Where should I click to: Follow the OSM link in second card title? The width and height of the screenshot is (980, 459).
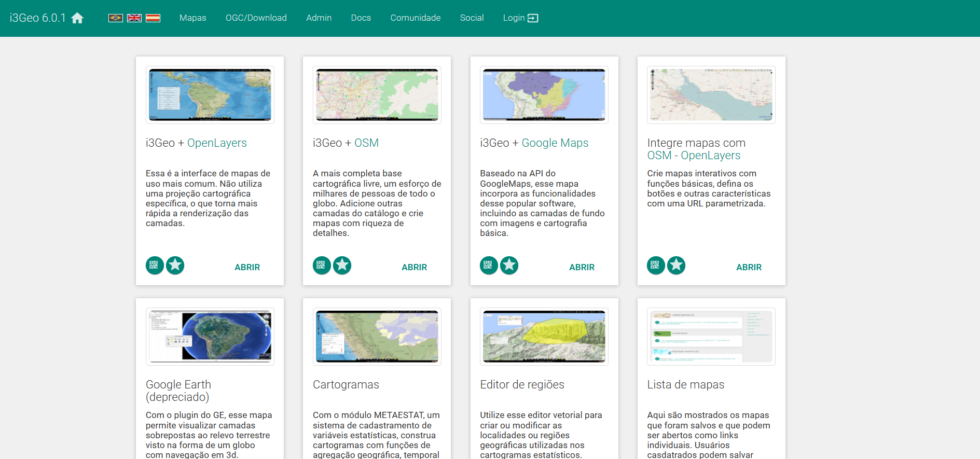point(367,143)
